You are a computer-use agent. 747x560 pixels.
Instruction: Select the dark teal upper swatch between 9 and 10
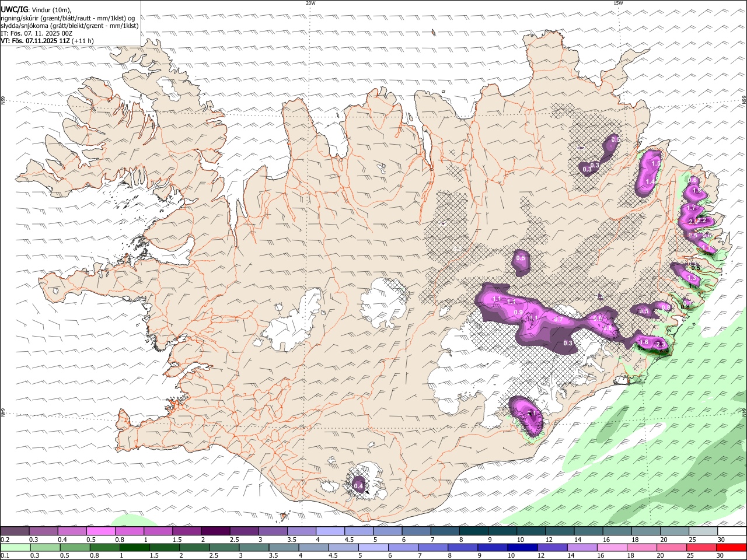(x=501, y=531)
